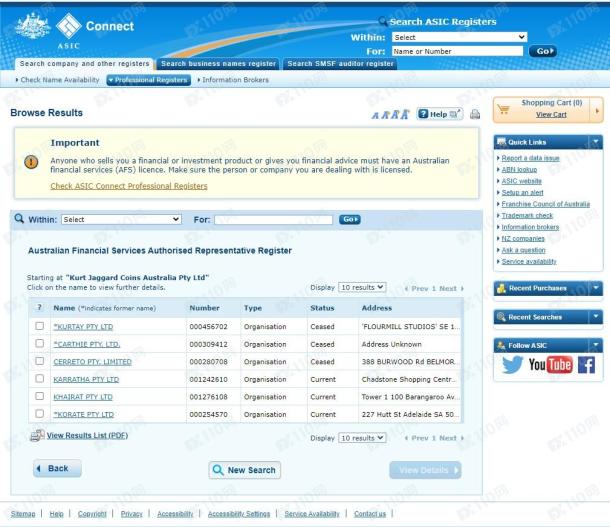Expand the Recent Searches panel arrow
Viewport: 610px width, 527px height.
[x=596, y=317]
